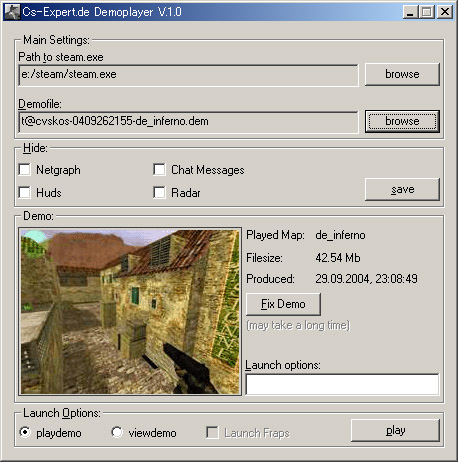The width and height of the screenshot is (458, 462).
Task: Browse for a demofile
Action: [402, 121]
